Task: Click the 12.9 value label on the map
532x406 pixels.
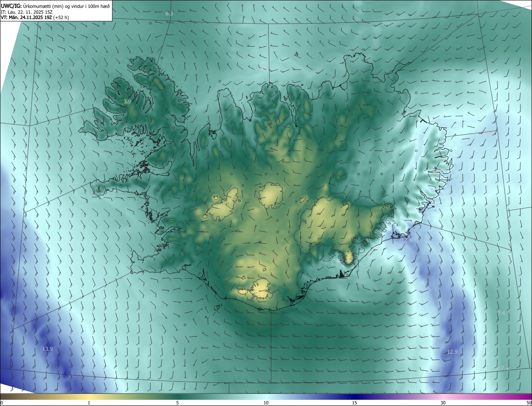Action: [452, 352]
